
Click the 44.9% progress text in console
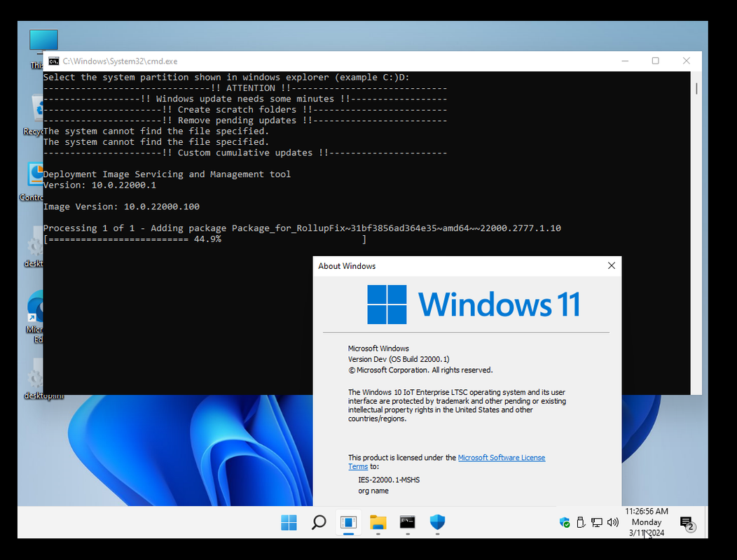[x=207, y=239]
